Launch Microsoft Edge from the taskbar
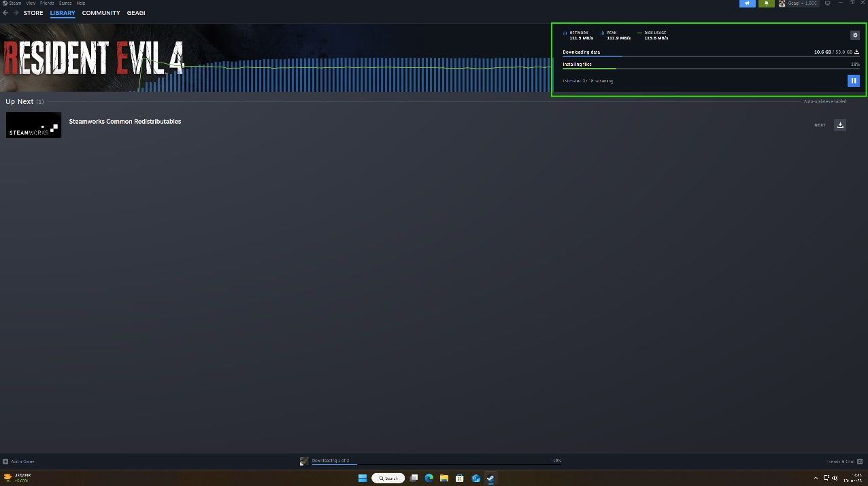This screenshot has height=486, width=868. click(x=429, y=478)
